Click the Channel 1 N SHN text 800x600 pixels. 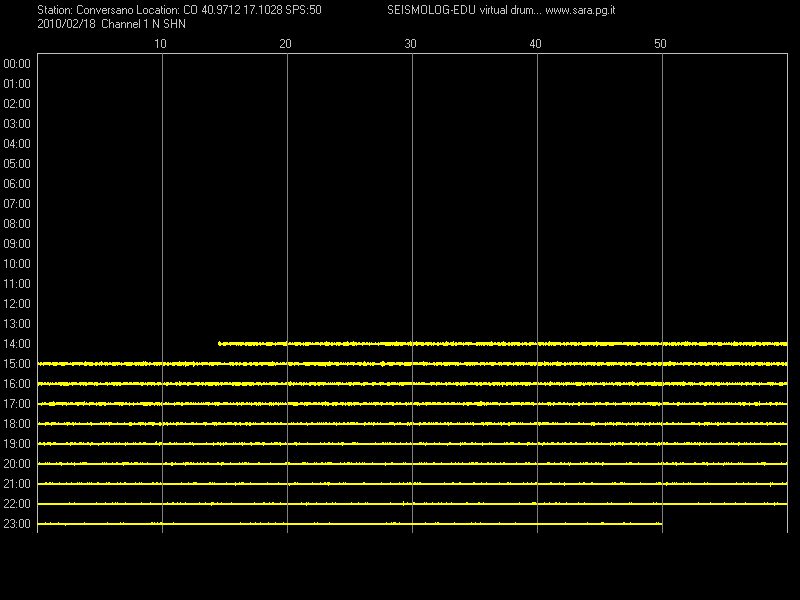click(x=143, y=24)
